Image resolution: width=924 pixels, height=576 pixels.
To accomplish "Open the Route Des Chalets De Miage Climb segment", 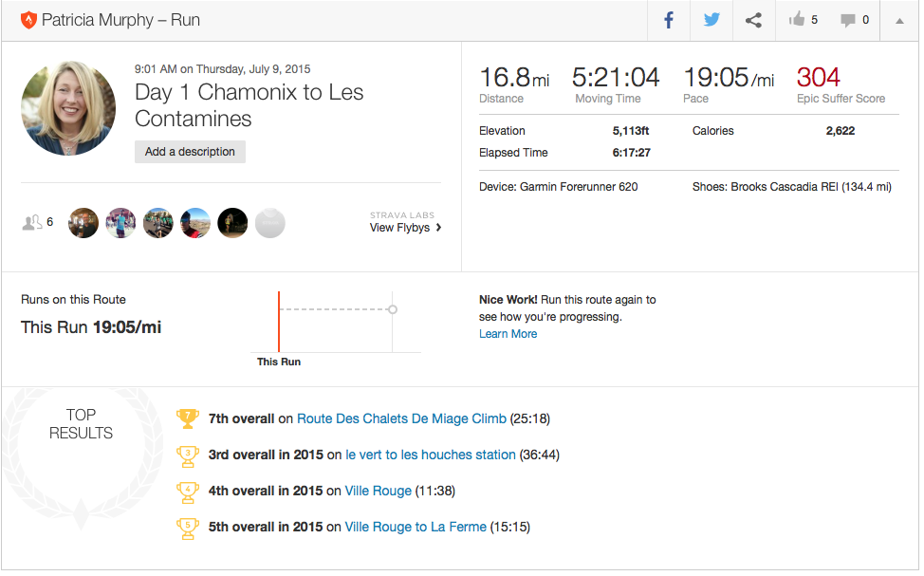I will (401, 418).
